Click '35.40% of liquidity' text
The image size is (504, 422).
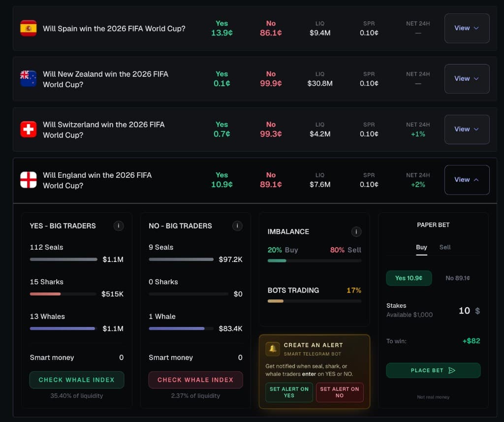pos(76,396)
